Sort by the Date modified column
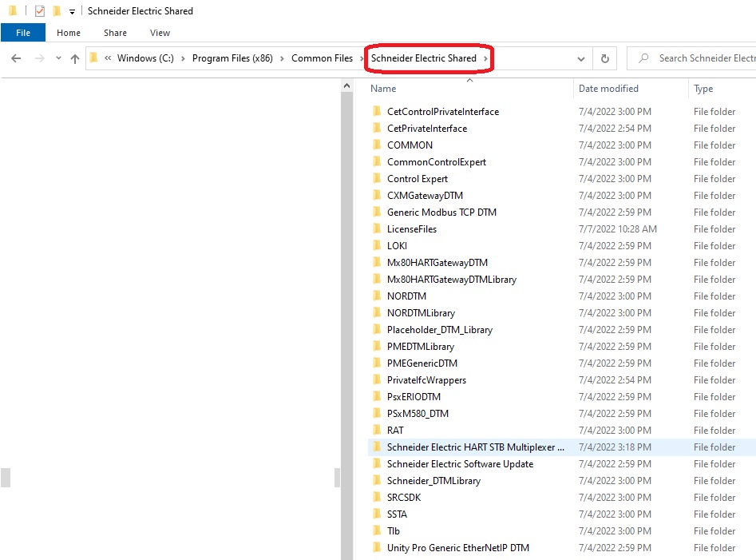The width and height of the screenshot is (756, 560). point(608,89)
